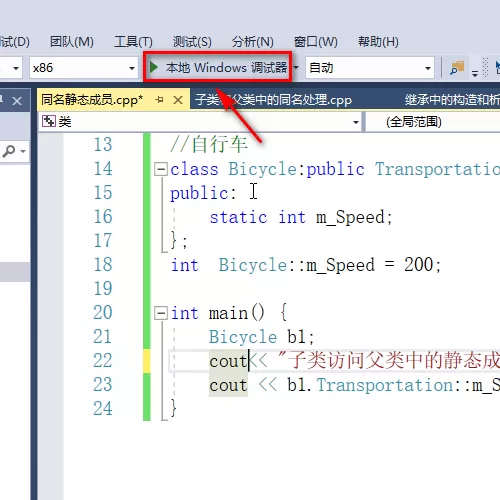Image resolution: width=500 pixels, height=500 pixels.
Task: Click the 'Transportation' base class name on line 14
Action: (437, 169)
